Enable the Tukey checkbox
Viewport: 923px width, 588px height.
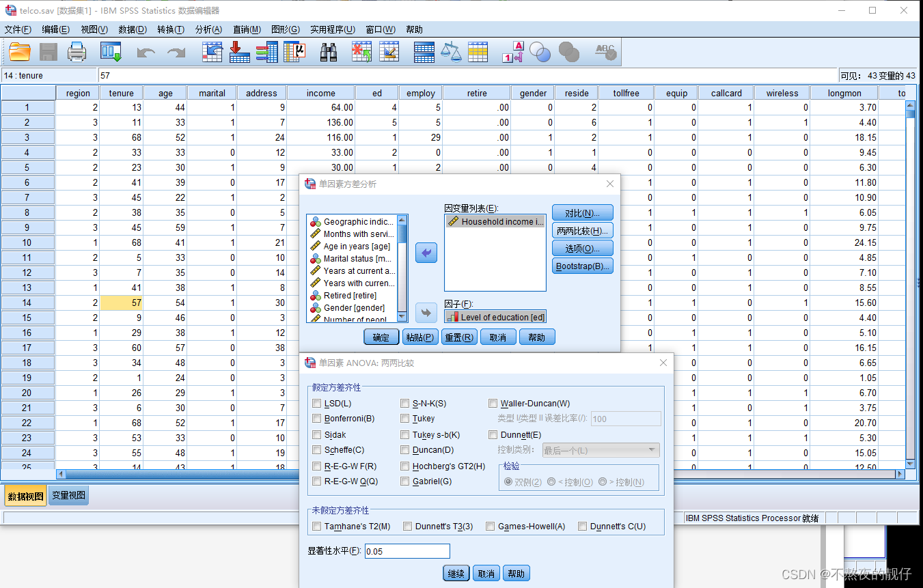click(x=405, y=419)
